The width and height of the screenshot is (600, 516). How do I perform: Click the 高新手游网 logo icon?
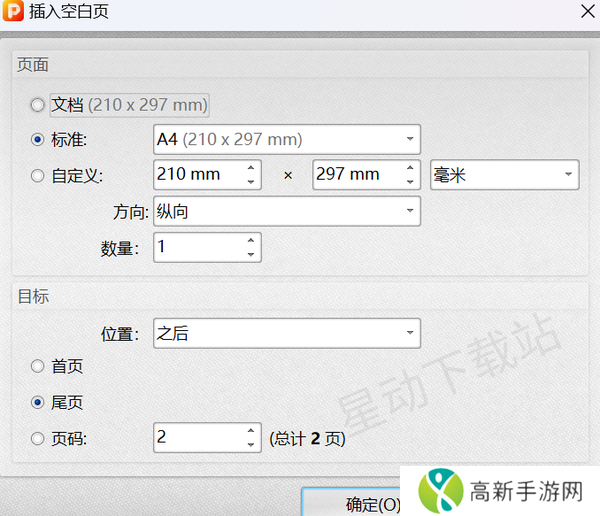pyautogui.click(x=440, y=491)
